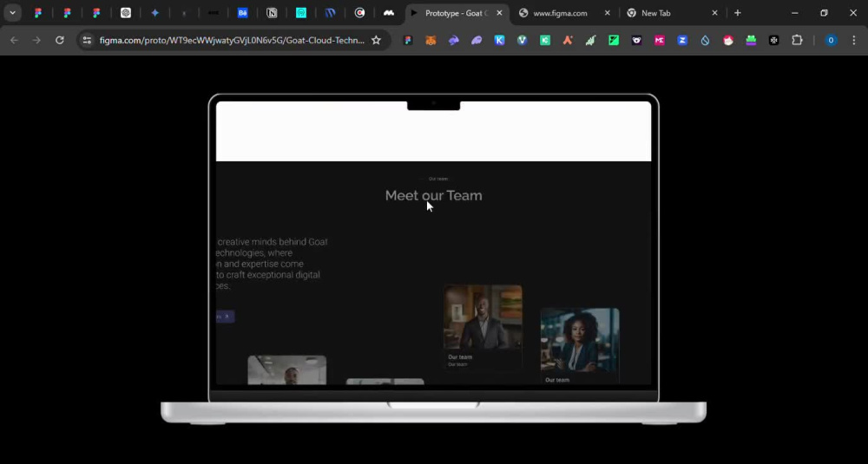Click Our team caption under woman photo
The height and width of the screenshot is (464, 868).
click(x=557, y=380)
